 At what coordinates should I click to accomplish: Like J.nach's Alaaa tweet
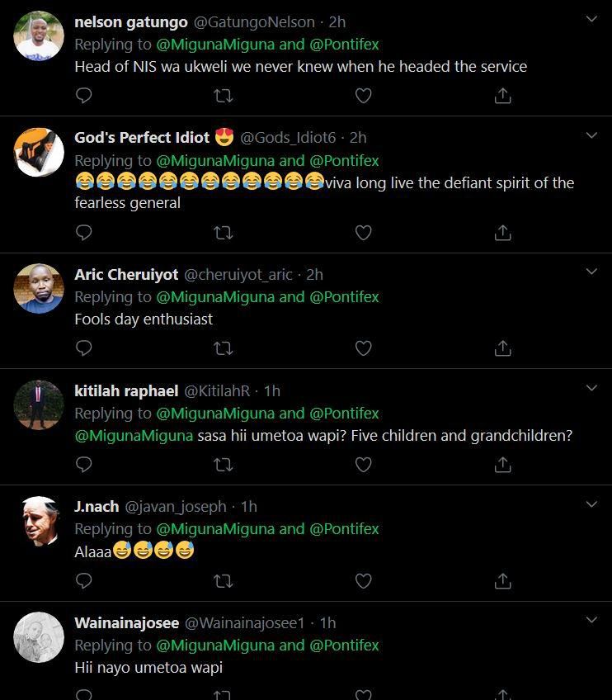[x=363, y=581]
